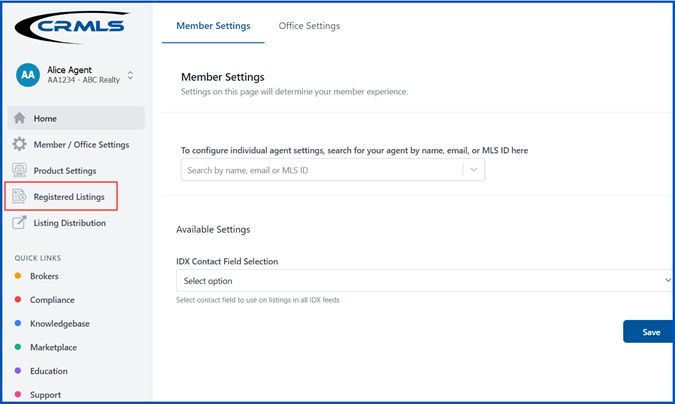675x404 pixels.
Task: Open the Knowledgebase quick link
Action: 60,323
